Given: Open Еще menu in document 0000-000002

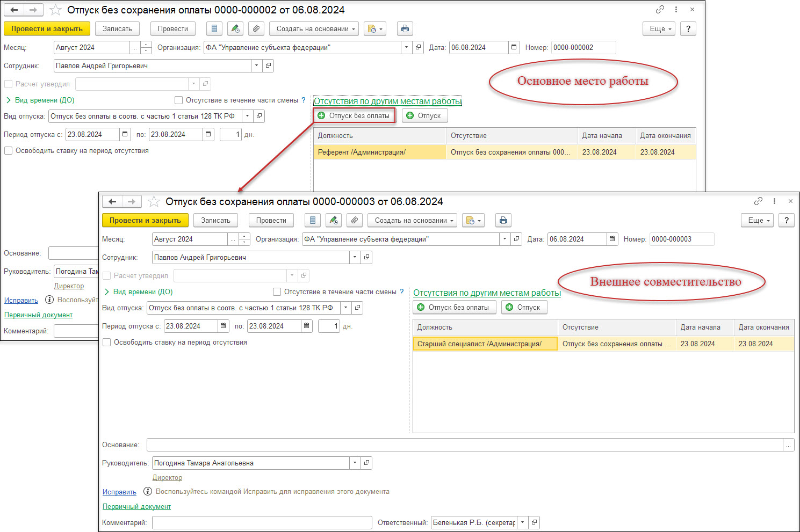Looking at the screenshot, I should tap(659, 29).
